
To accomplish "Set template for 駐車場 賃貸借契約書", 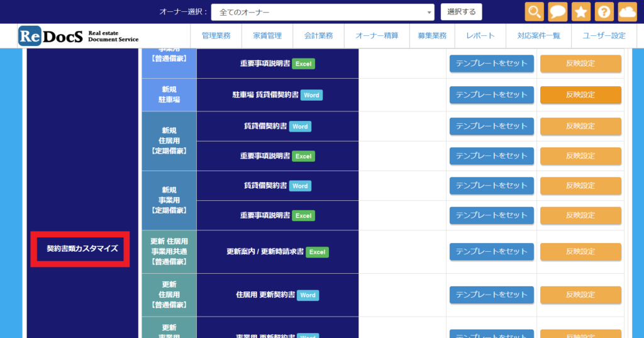I will click(x=492, y=95).
